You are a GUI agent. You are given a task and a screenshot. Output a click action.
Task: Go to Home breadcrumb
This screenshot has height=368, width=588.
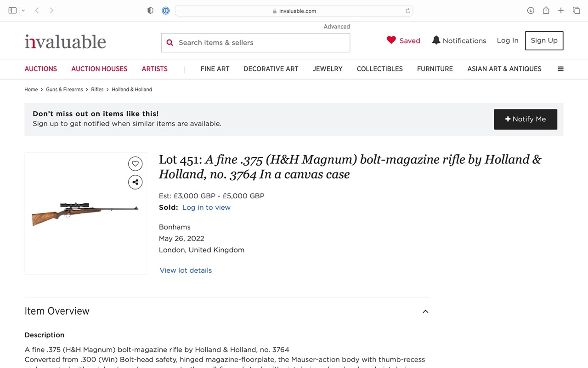coord(31,89)
